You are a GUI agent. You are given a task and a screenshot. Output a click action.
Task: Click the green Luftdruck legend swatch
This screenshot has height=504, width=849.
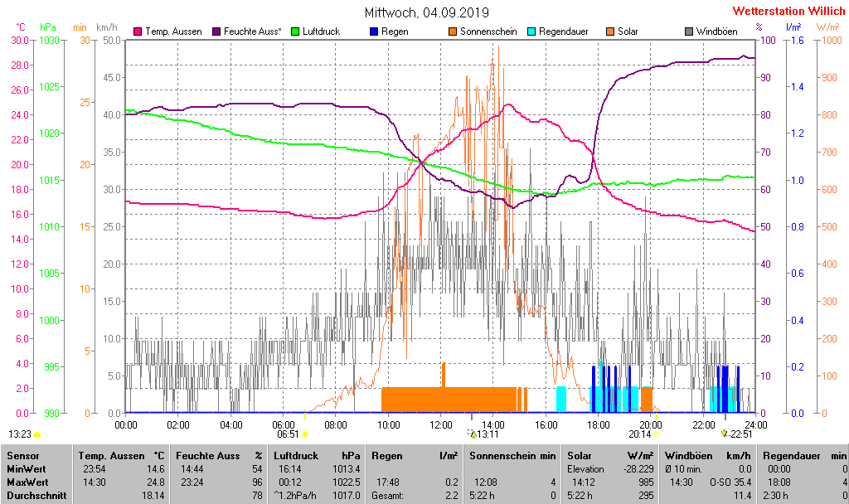point(295,32)
